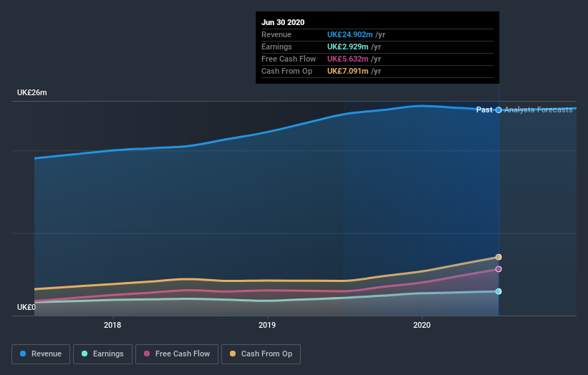Screen dimensions: 588x375
Task: Click the UK£2.929m earnings value
Action: (347, 47)
